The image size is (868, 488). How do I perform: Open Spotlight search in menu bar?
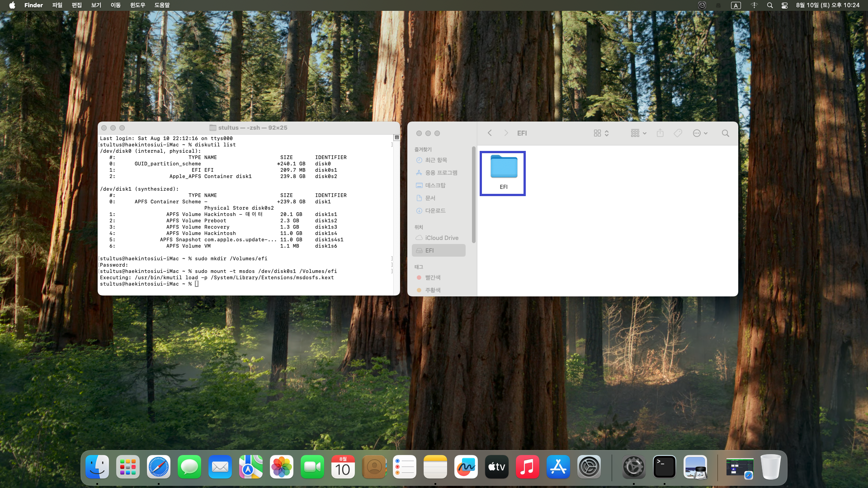769,5
